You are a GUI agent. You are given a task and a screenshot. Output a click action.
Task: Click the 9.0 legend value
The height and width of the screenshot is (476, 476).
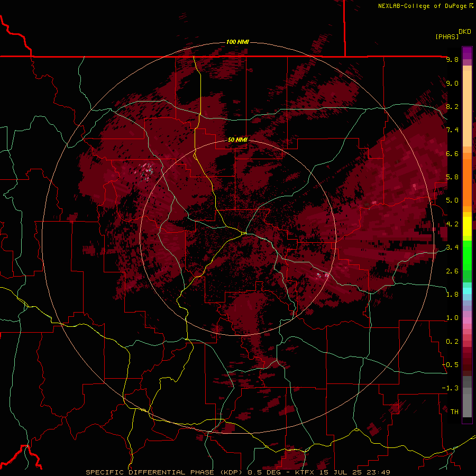click(452, 84)
